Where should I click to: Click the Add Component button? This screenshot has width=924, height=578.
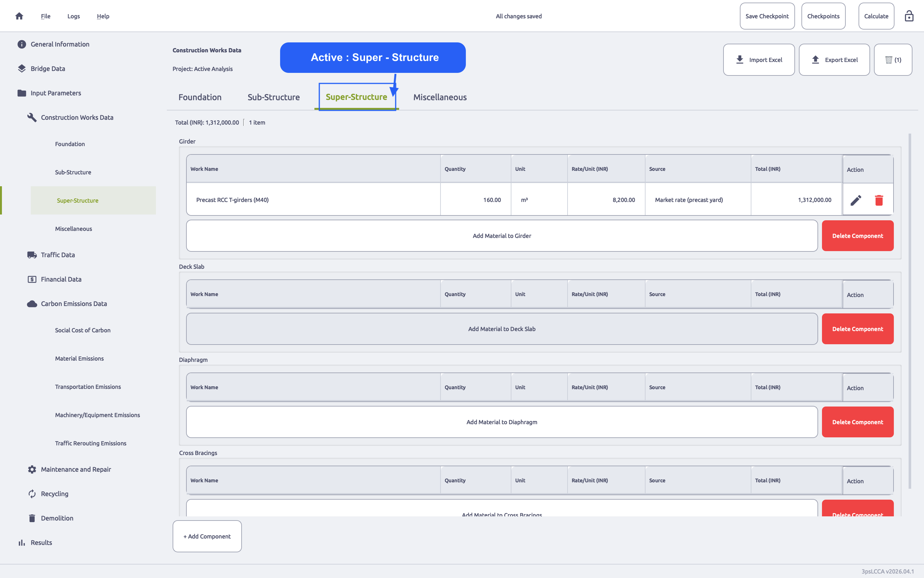207,536
